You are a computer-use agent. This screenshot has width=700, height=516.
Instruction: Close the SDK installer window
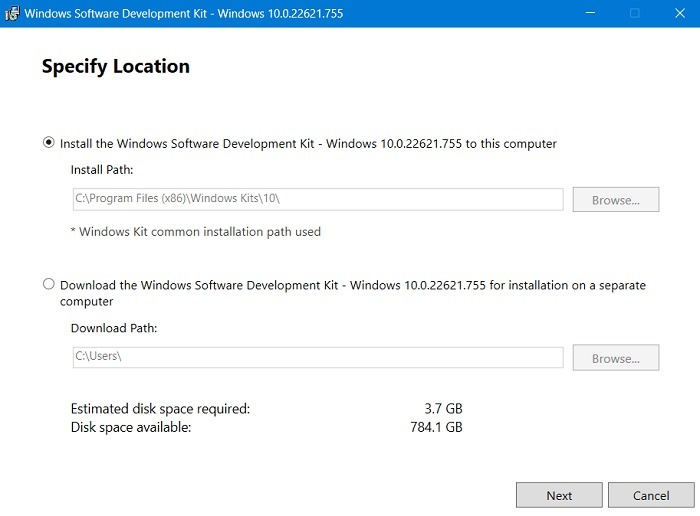click(x=679, y=13)
